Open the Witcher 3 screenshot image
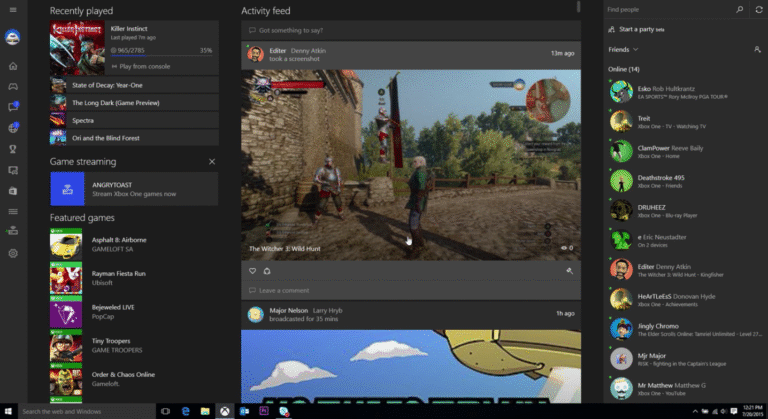 (x=411, y=165)
